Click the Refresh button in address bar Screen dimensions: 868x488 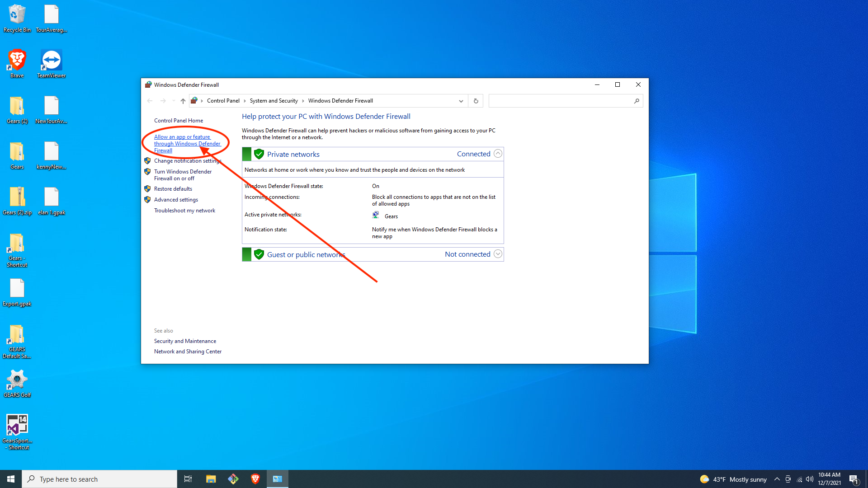click(476, 101)
